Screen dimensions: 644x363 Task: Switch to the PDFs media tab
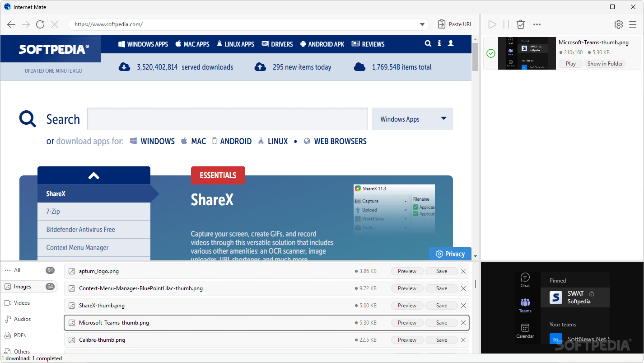(29, 335)
